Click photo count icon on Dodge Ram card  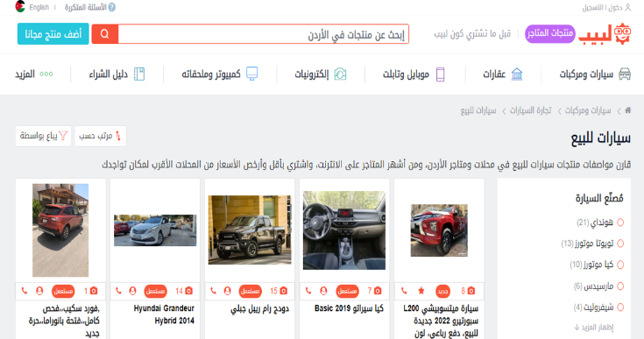pyautogui.click(x=283, y=291)
